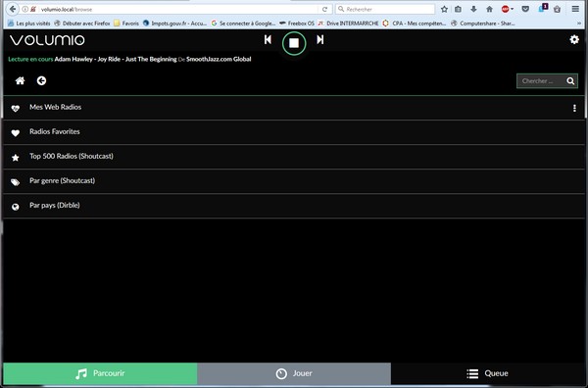Click the star icon beside Top 500 Radios
The height and width of the screenshot is (388, 588).
tap(16, 158)
